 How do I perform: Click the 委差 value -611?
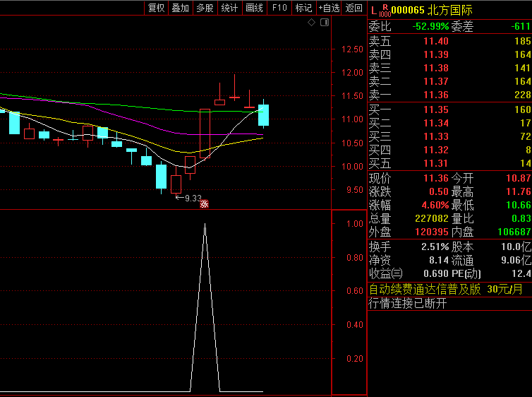[521, 26]
